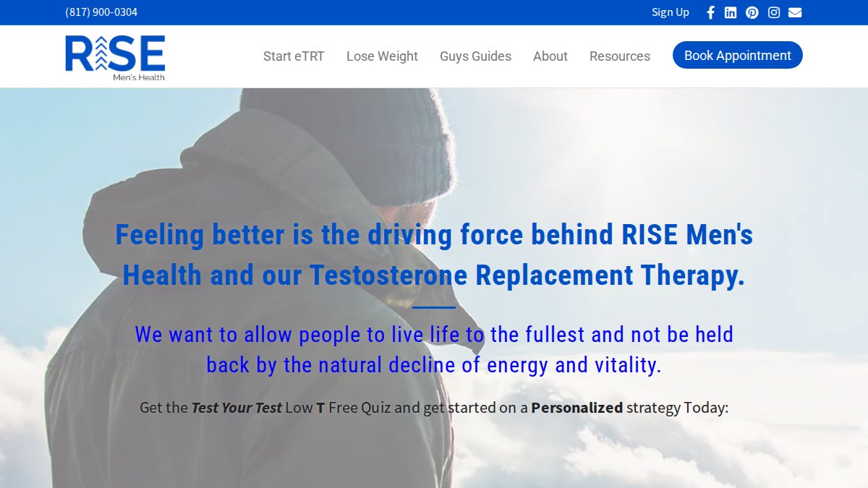Click the 'Get the Test Your Test' sentence
The image size is (868, 488).
click(434, 407)
